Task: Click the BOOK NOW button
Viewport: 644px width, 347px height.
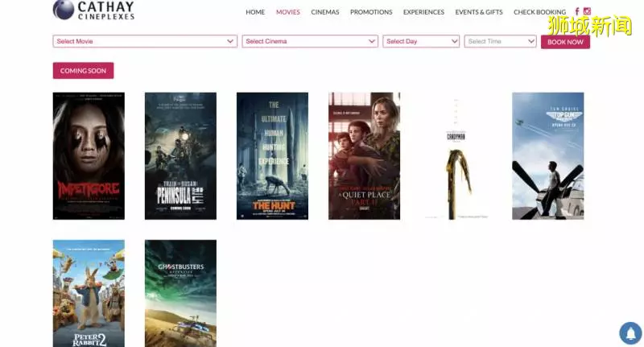Action: 565,42
